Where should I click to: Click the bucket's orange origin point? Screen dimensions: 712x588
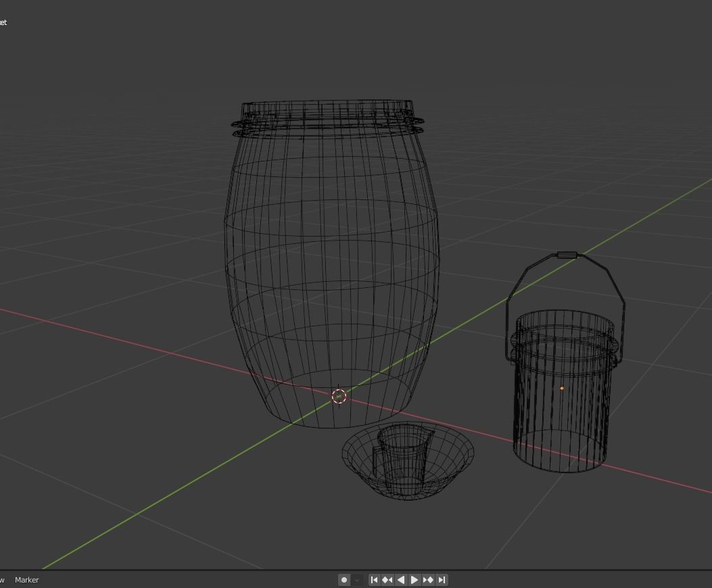[x=562, y=388]
